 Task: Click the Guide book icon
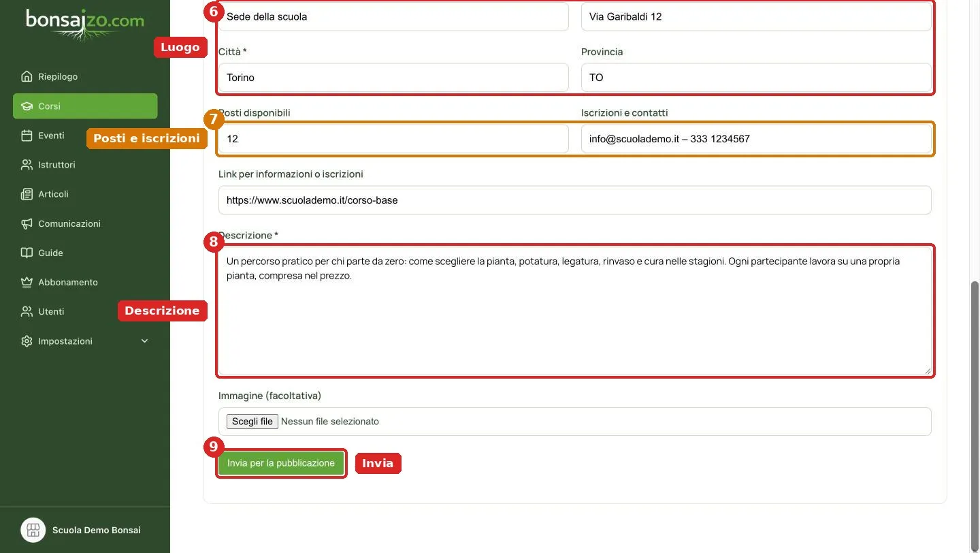pos(27,253)
